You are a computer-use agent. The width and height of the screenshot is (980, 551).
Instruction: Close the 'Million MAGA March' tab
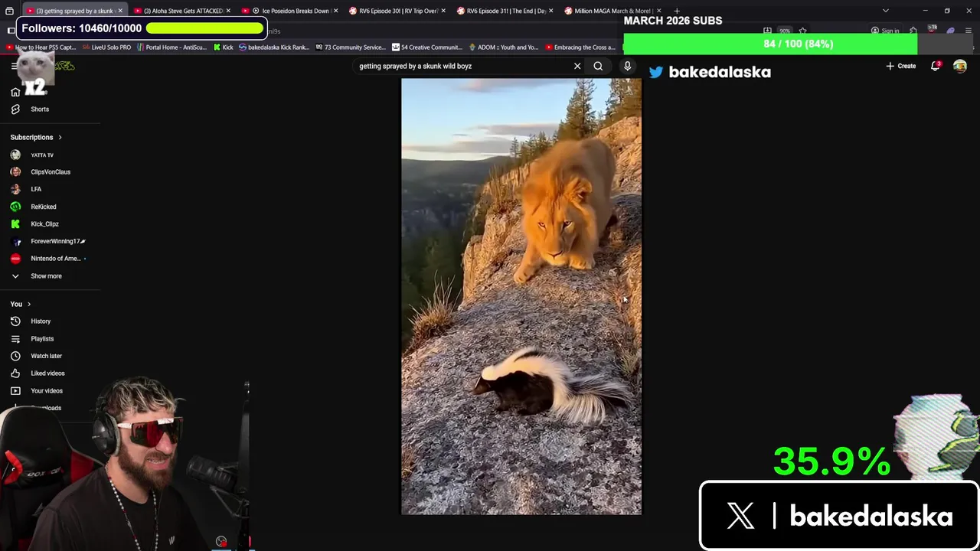[x=659, y=11]
